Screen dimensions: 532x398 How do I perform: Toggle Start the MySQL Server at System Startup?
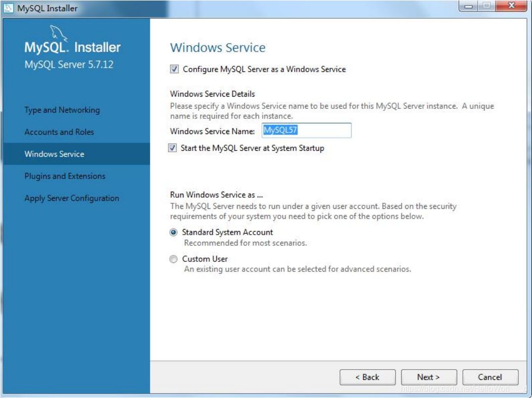(x=172, y=148)
